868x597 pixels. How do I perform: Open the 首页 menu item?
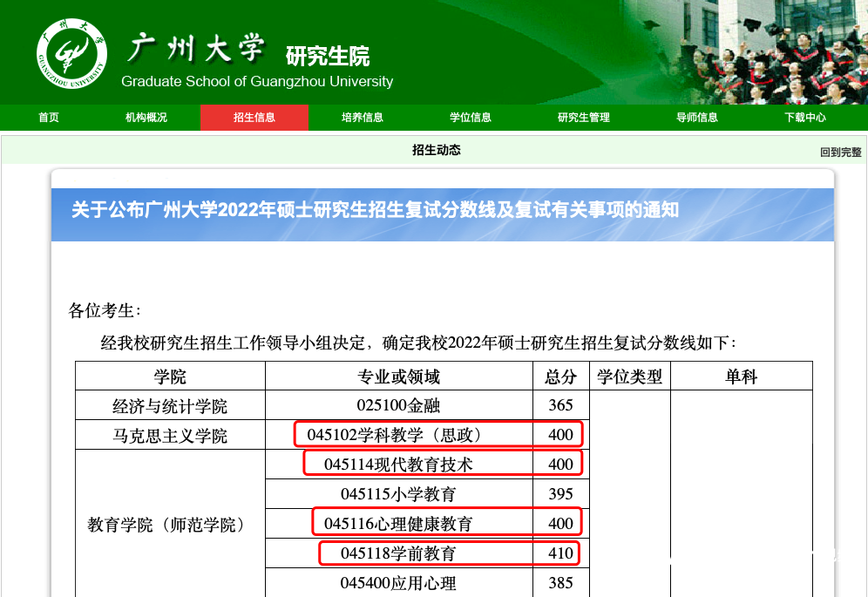click(49, 118)
